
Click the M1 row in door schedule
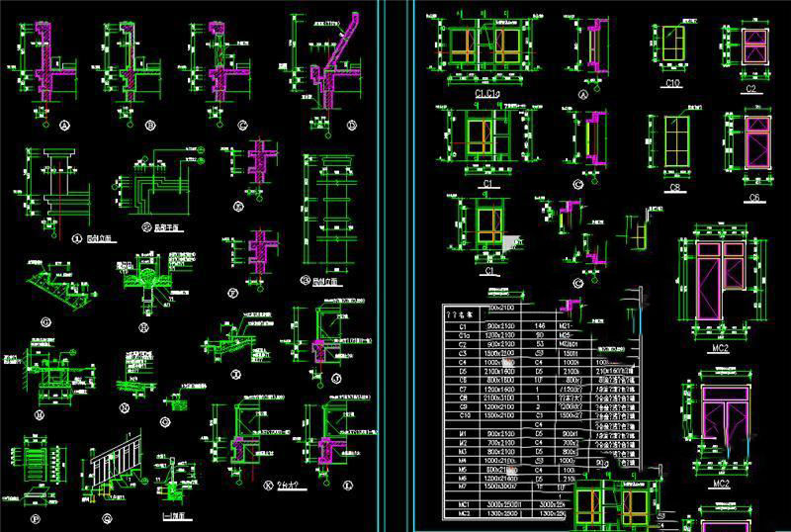pyautogui.click(x=463, y=434)
